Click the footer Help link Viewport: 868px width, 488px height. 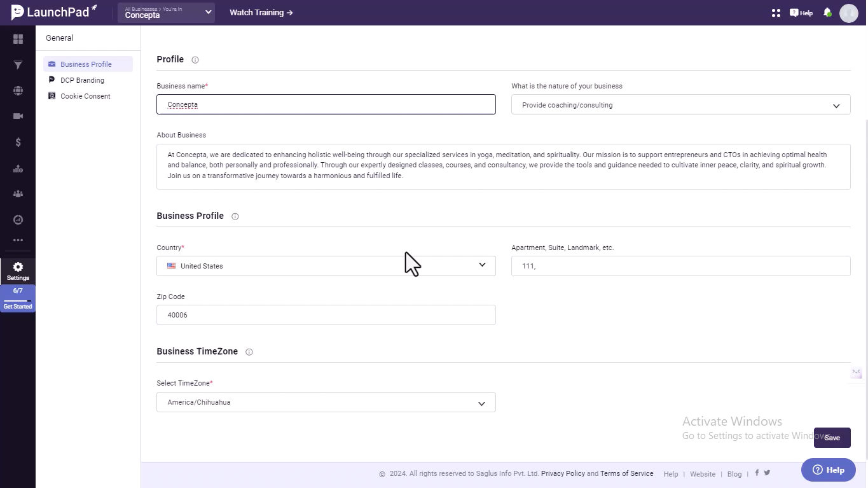tap(671, 474)
